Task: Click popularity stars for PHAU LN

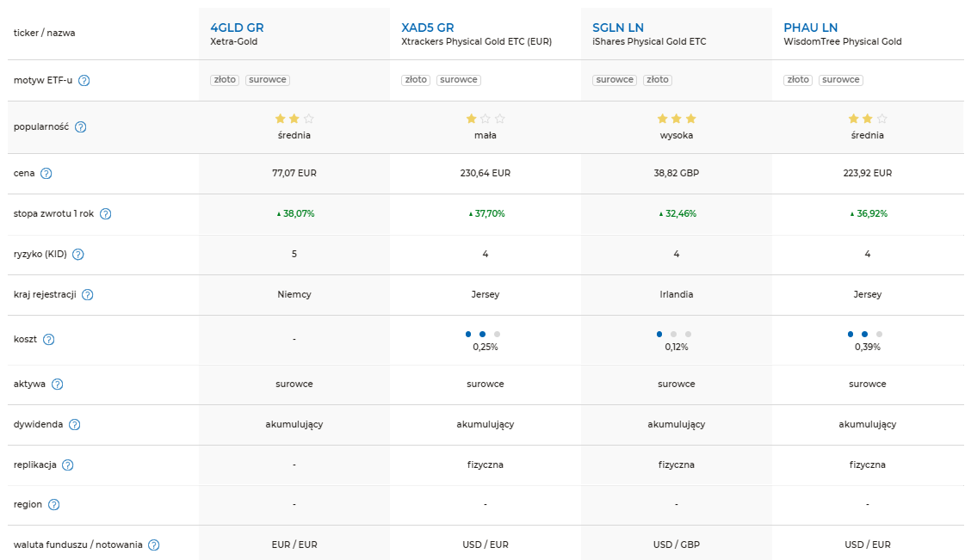Action: [868, 119]
